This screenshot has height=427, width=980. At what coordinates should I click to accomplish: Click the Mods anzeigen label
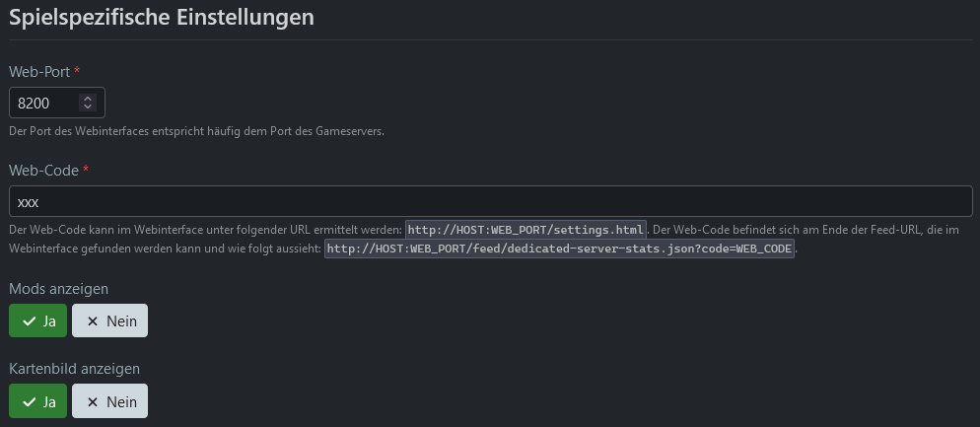pos(58,289)
